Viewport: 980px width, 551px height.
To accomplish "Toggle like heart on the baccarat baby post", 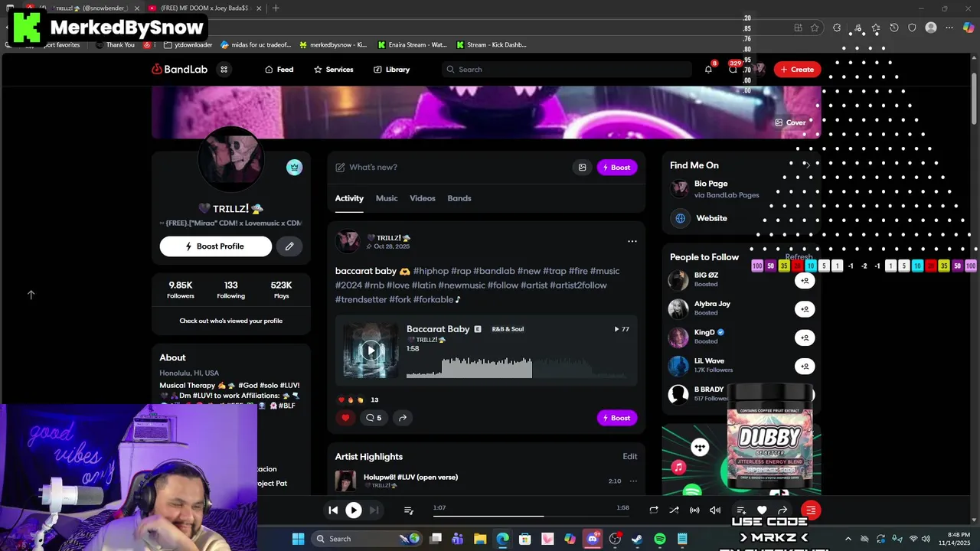I will point(345,418).
